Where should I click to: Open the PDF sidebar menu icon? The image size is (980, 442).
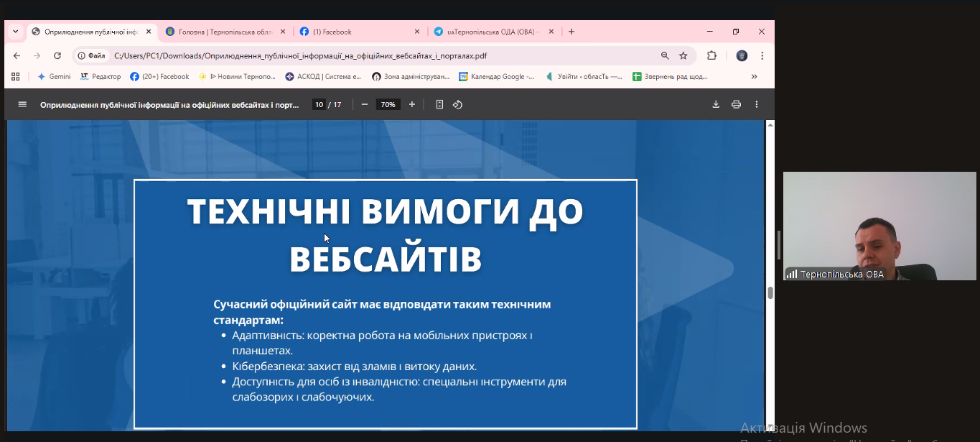(22, 104)
